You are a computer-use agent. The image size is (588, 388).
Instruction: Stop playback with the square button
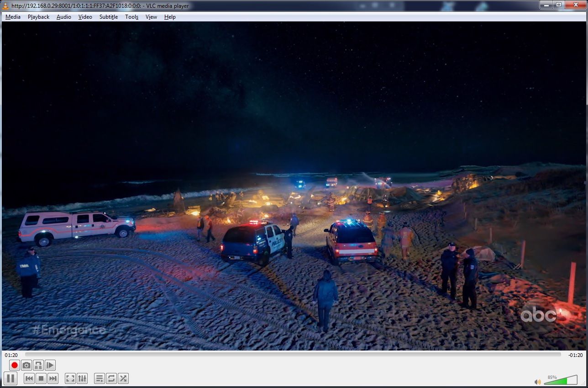(41, 378)
